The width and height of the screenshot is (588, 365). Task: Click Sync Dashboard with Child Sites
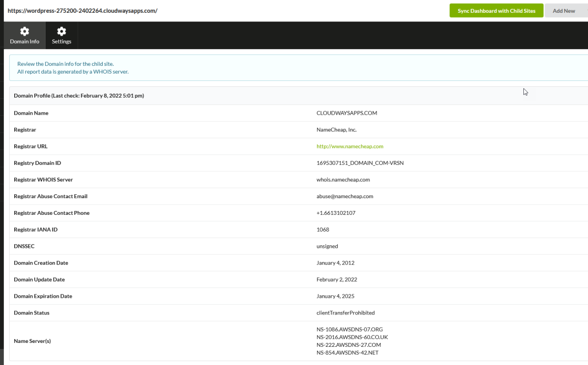coord(496,11)
